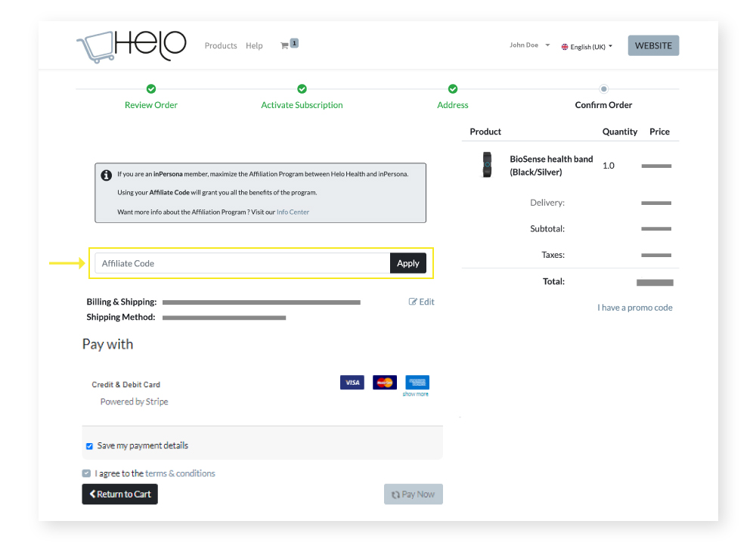Click the Helo shopping cart logo
This screenshot has height=552, width=756.
[131, 45]
